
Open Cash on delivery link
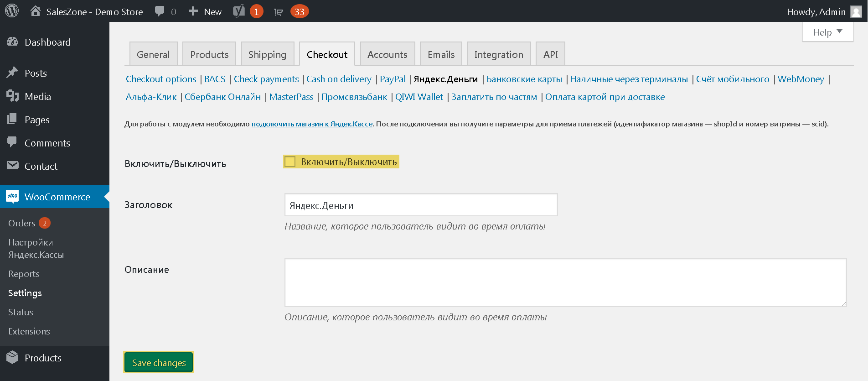tap(339, 79)
